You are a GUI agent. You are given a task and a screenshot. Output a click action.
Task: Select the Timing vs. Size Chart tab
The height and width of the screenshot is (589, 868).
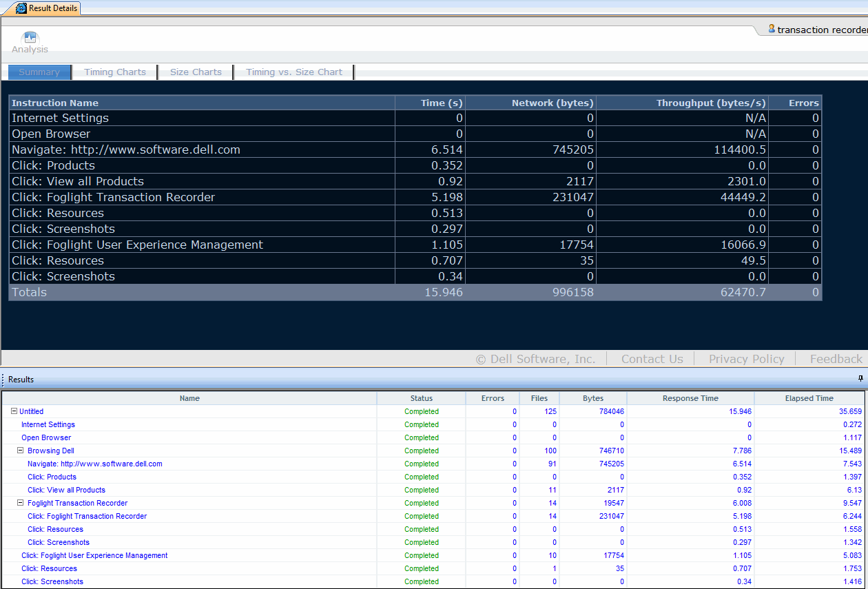pos(294,72)
